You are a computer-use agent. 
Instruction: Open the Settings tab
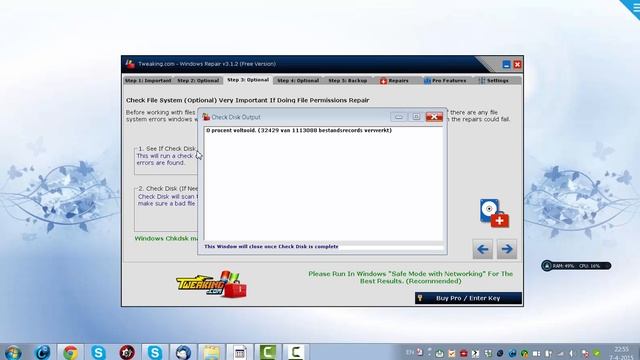(x=493, y=81)
